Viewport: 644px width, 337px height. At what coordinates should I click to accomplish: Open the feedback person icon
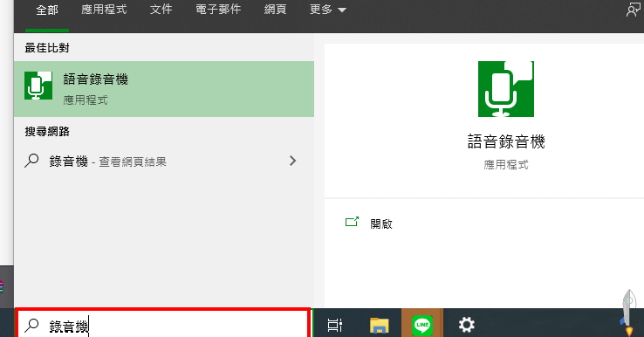pyautogui.click(x=634, y=10)
